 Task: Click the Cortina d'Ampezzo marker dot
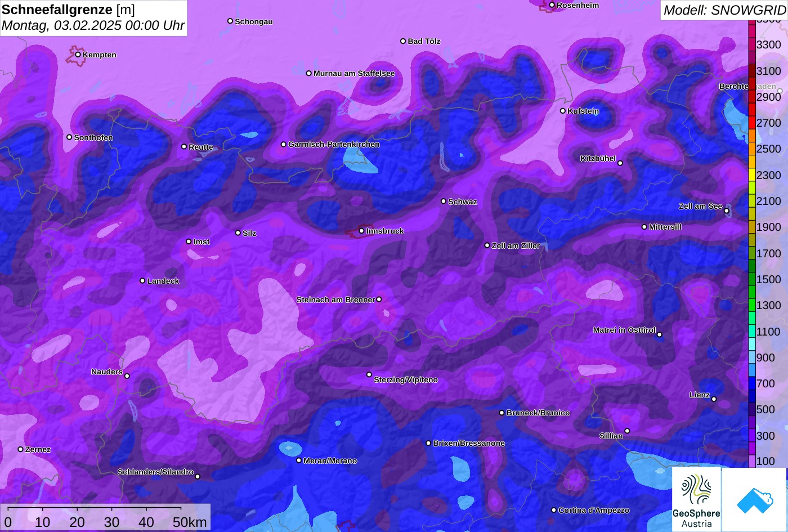coord(553,510)
